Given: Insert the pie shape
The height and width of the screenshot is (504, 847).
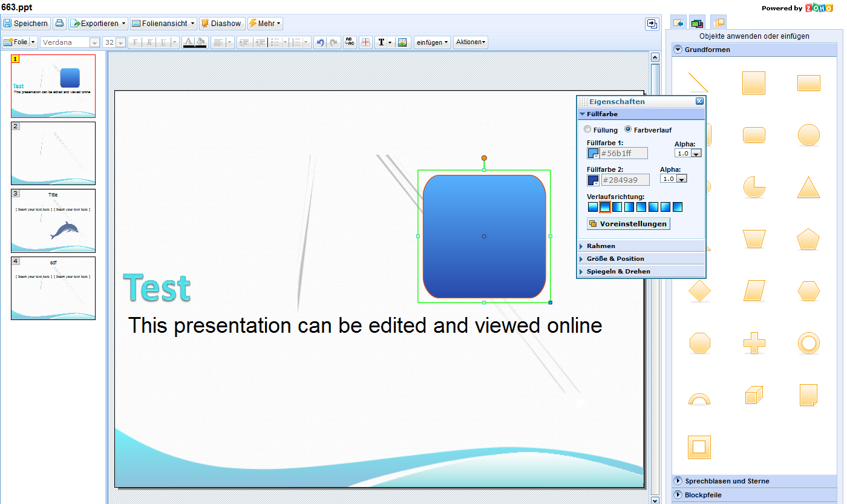Looking at the screenshot, I should click(x=754, y=187).
